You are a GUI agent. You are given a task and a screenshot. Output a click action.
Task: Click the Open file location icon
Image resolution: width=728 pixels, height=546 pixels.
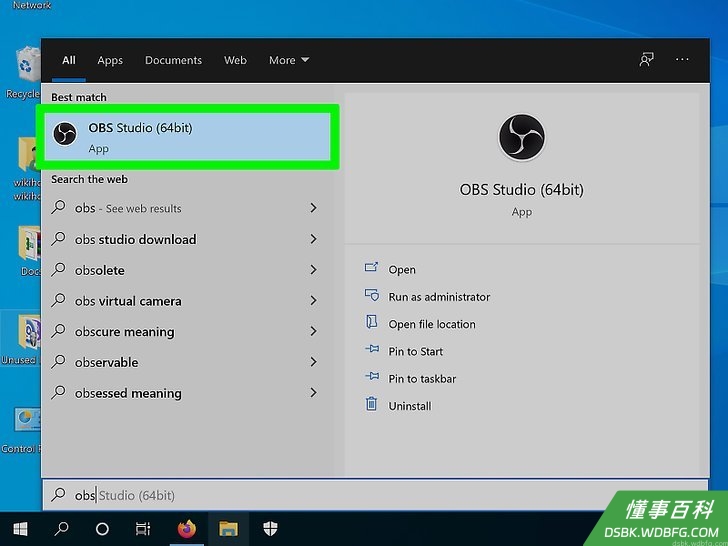tap(371, 321)
